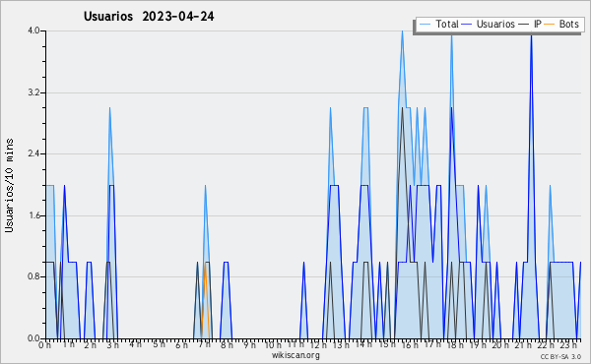Click the '3.2' y-axis value
This screenshot has height=364, width=591.
coord(33,92)
